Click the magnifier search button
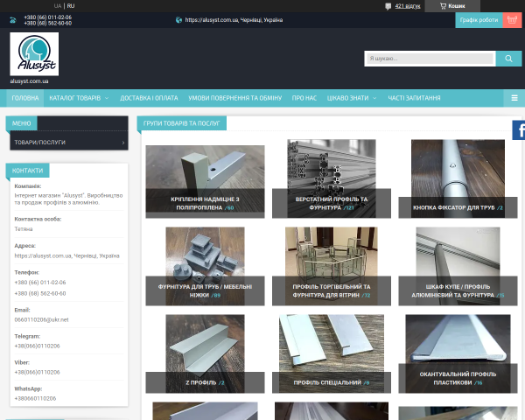This screenshot has width=525, height=420. coord(508,59)
